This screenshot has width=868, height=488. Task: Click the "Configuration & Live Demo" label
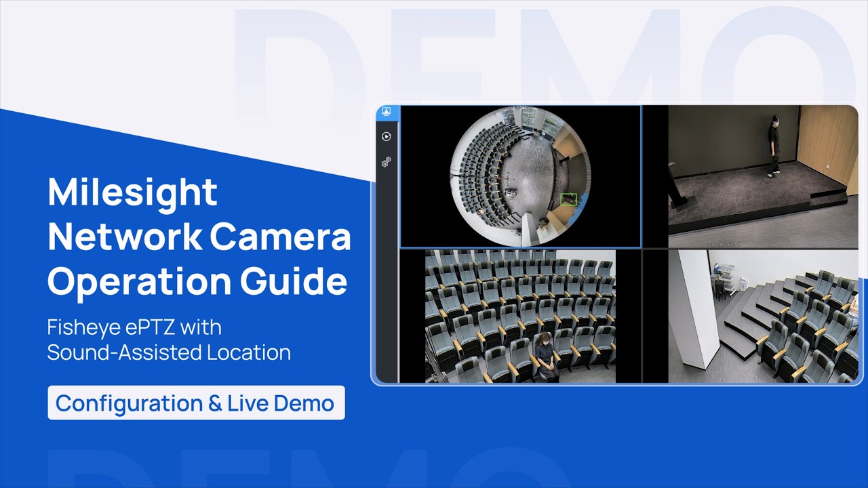click(196, 403)
